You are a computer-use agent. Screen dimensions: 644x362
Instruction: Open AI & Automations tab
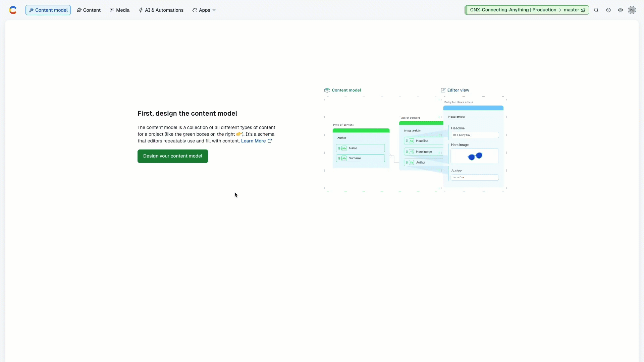(x=161, y=10)
